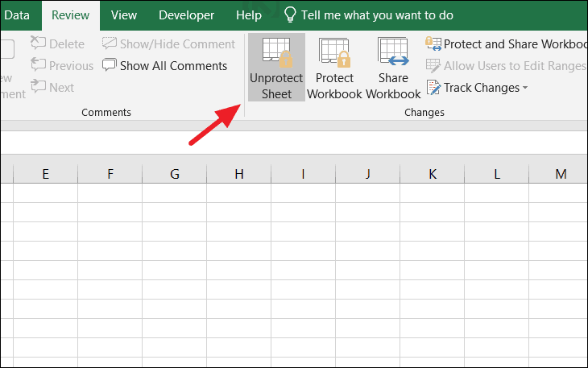Click Allow Users to Edit Ranges
The height and width of the screenshot is (368, 588).
pos(506,66)
